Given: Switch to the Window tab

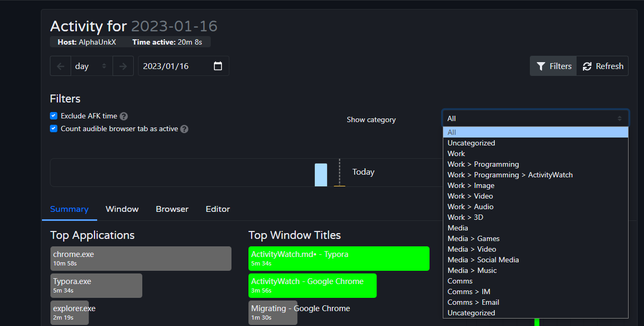Looking at the screenshot, I should coord(122,209).
